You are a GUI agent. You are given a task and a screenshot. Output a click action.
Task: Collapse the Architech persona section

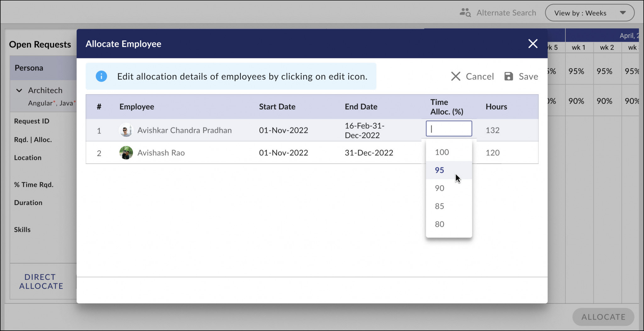(x=19, y=90)
